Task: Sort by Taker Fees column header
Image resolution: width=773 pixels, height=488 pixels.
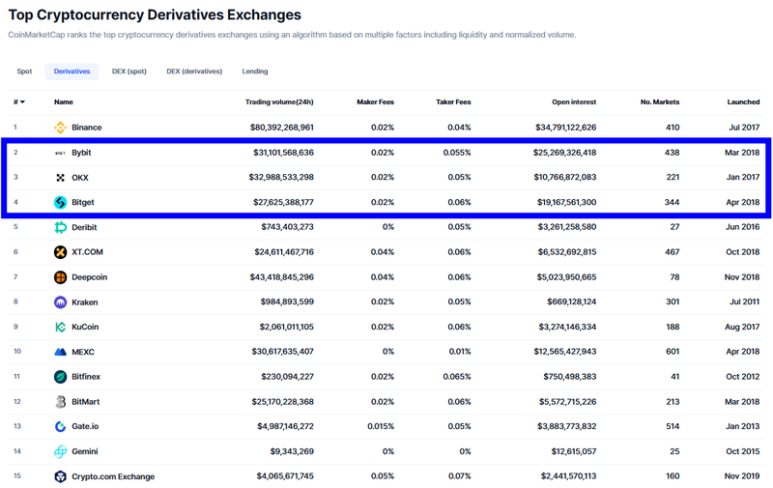Action: [454, 102]
